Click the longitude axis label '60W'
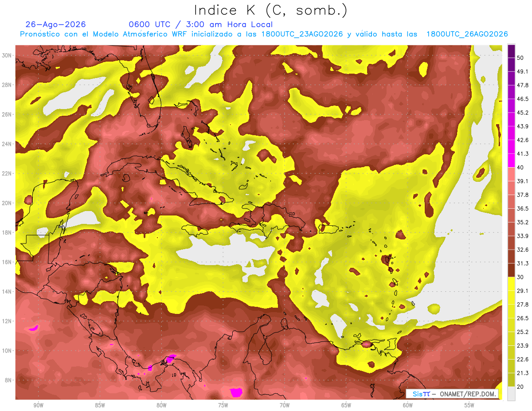This screenshot has width=532, height=411. point(408,405)
